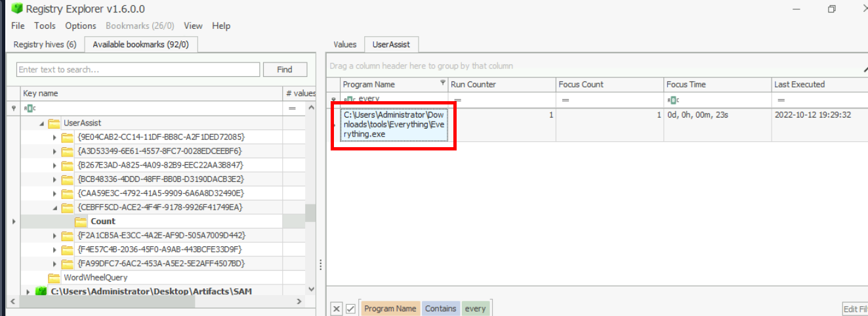This screenshot has height=316, width=868.
Task: Expand the {9E04CAB2-CC14-11DF-BB8C-A2F1DED72085} key
Action: (54, 137)
